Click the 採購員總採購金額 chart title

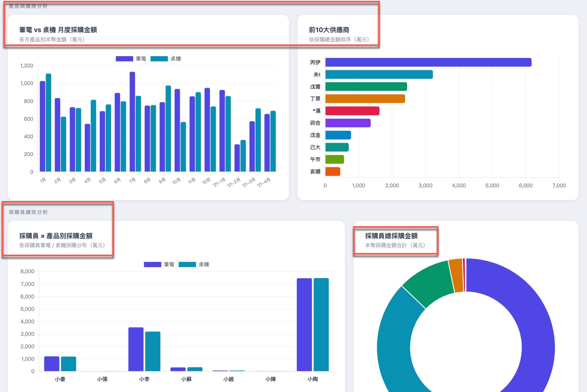click(391, 236)
